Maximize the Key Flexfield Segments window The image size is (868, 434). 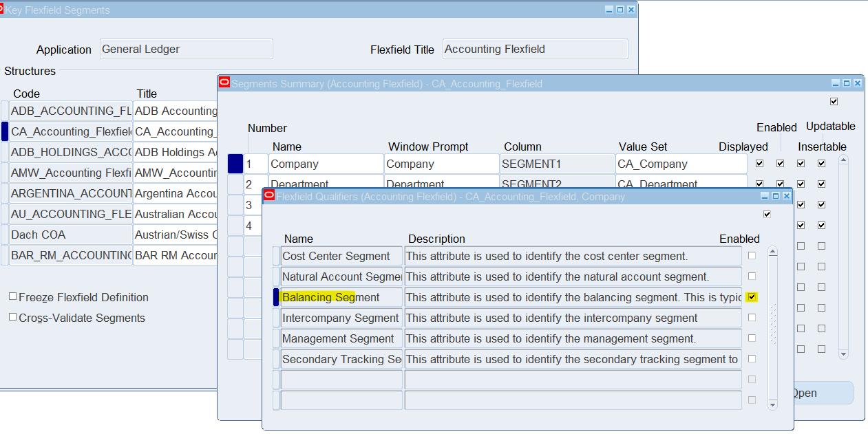[x=620, y=10]
